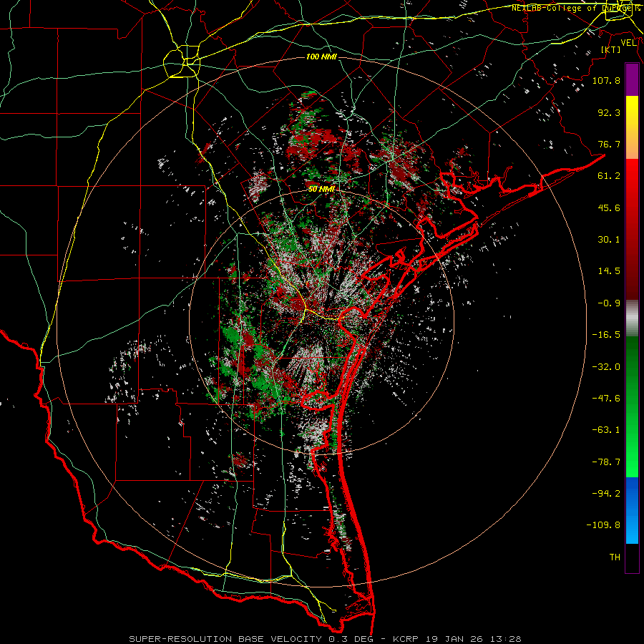Click the -16.5 velocity scale value

tap(606, 335)
